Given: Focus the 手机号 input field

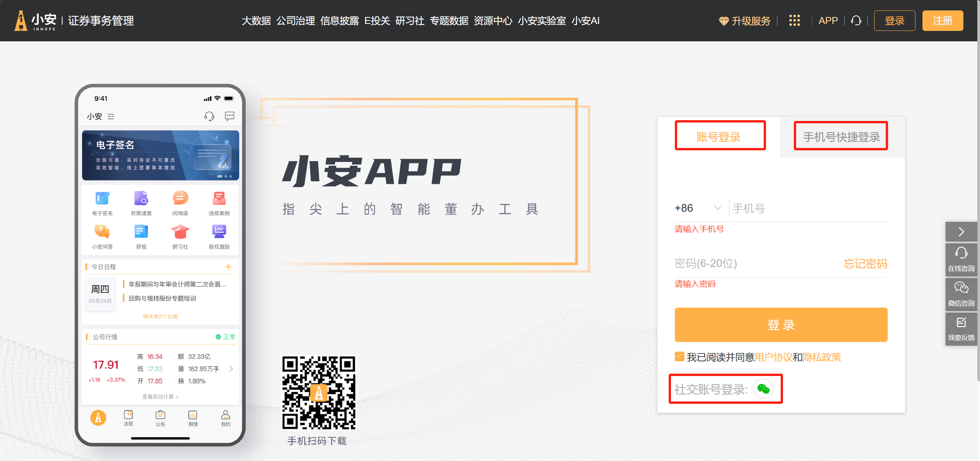Looking at the screenshot, I should pos(809,209).
